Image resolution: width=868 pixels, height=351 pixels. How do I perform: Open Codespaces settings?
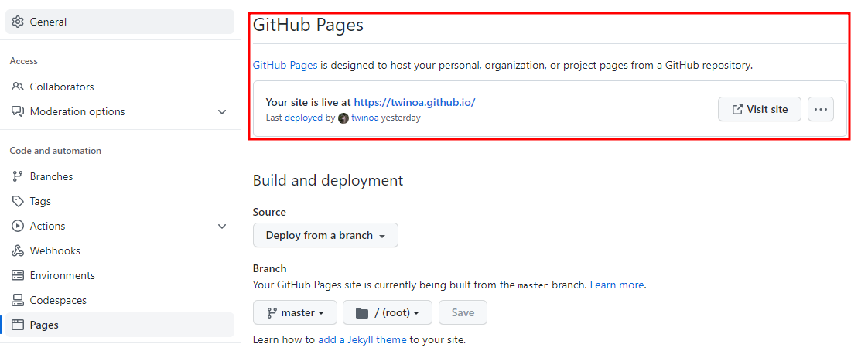tap(120, 300)
